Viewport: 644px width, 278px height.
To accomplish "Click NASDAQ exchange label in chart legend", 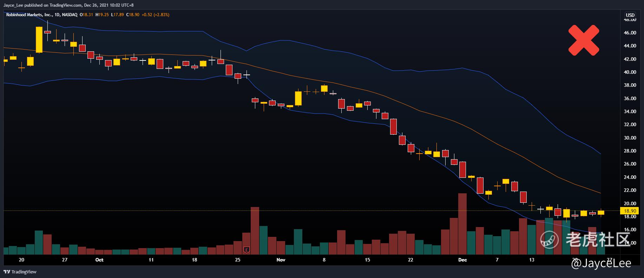I will (70, 15).
